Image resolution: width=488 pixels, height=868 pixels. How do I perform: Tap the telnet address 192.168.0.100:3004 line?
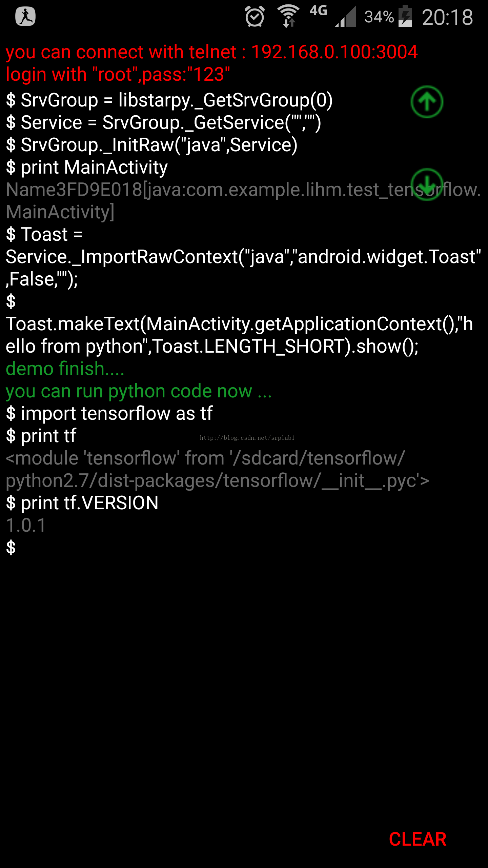point(212,52)
